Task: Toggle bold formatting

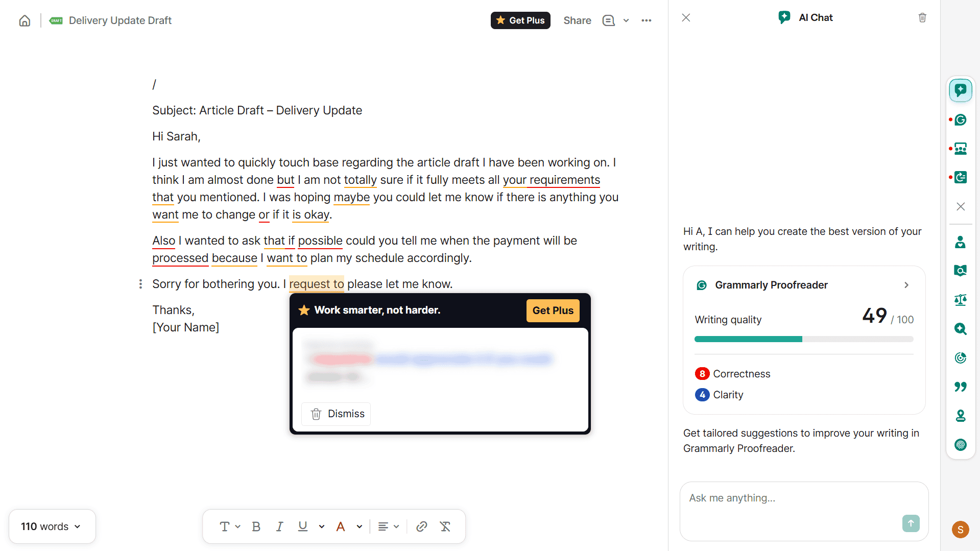Action: click(256, 526)
